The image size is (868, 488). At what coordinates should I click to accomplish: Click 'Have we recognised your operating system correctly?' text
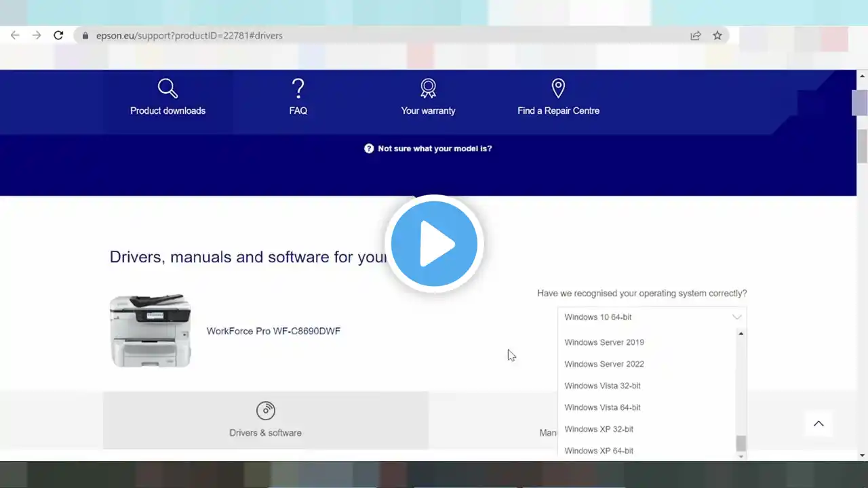tap(642, 293)
